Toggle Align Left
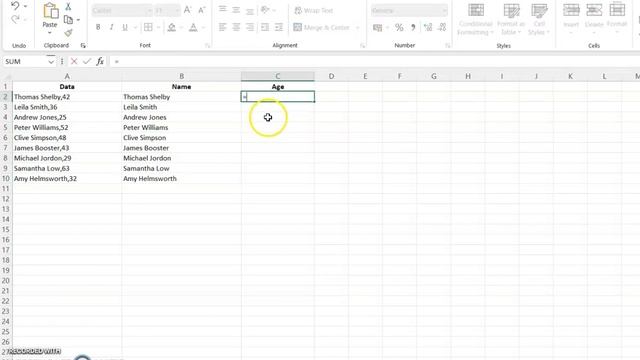The height and width of the screenshot is (360, 640). 222,27
